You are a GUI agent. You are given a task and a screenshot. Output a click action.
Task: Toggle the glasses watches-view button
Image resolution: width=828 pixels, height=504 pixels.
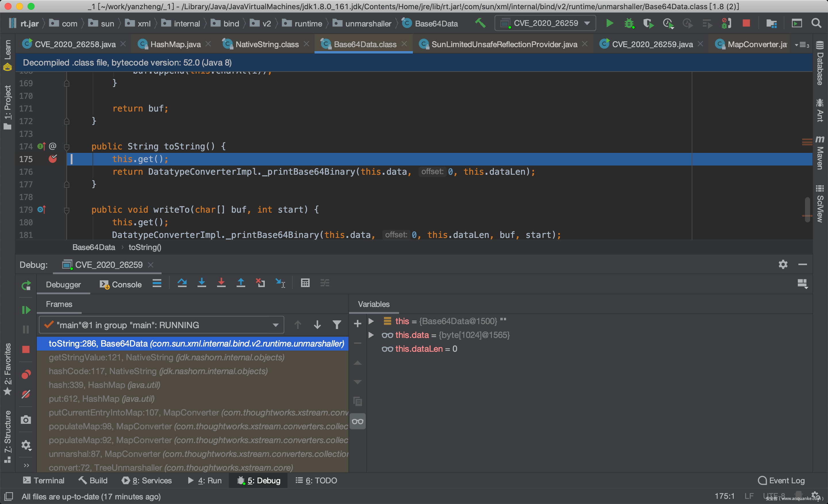[358, 422]
